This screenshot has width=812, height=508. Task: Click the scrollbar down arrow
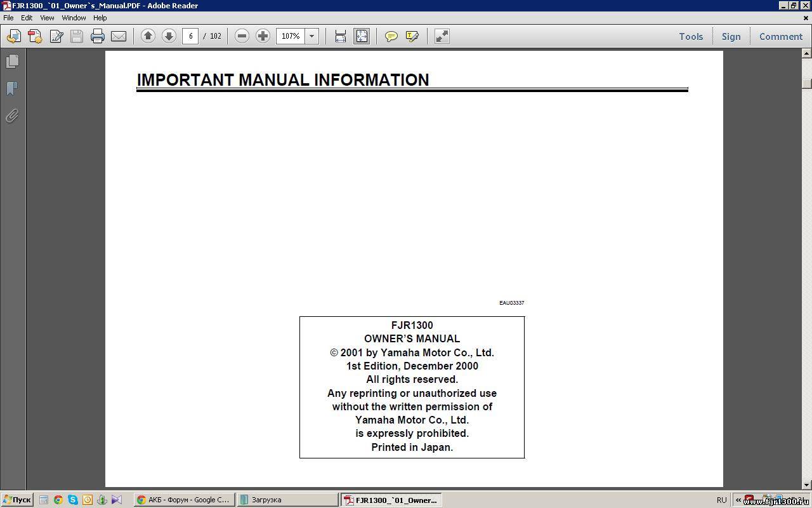click(807, 486)
